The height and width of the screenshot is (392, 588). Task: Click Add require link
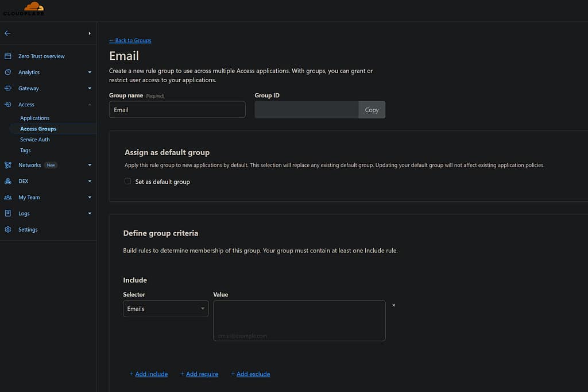point(202,374)
